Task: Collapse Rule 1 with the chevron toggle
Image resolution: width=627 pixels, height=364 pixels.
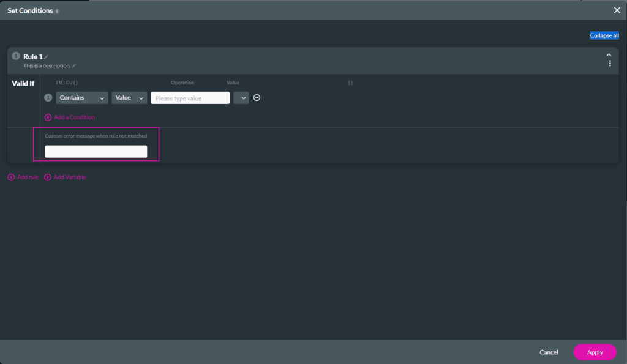Action: point(609,54)
